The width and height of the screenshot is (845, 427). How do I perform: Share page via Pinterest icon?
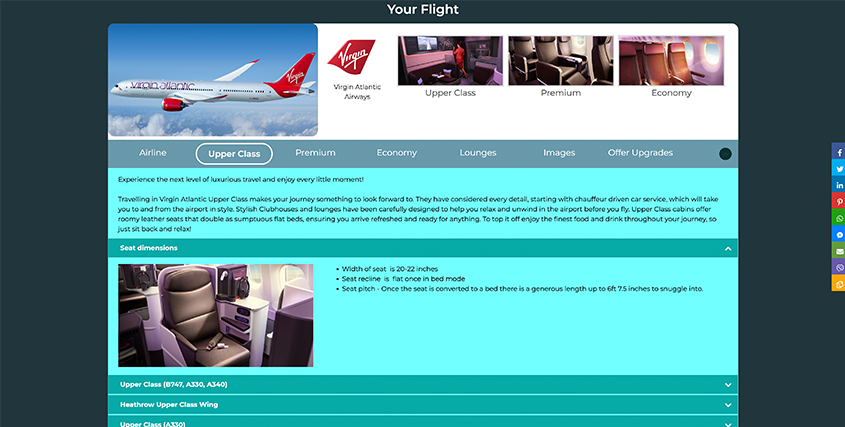click(839, 201)
